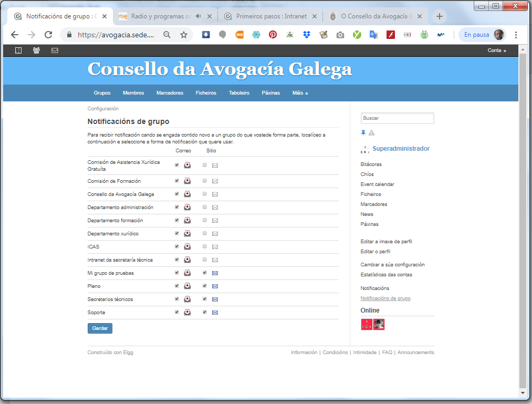Viewport: 532px width, 404px height.
Task: Disable Sitio checkbox for Soporte
Action: 204,312
